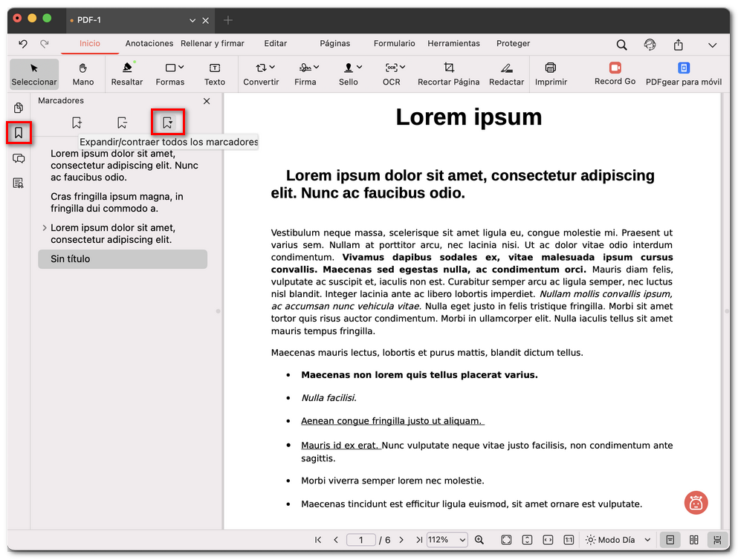The image size is (738, 560).
Task: Open the comments panel in the sidebar
Action: [18, 158]
